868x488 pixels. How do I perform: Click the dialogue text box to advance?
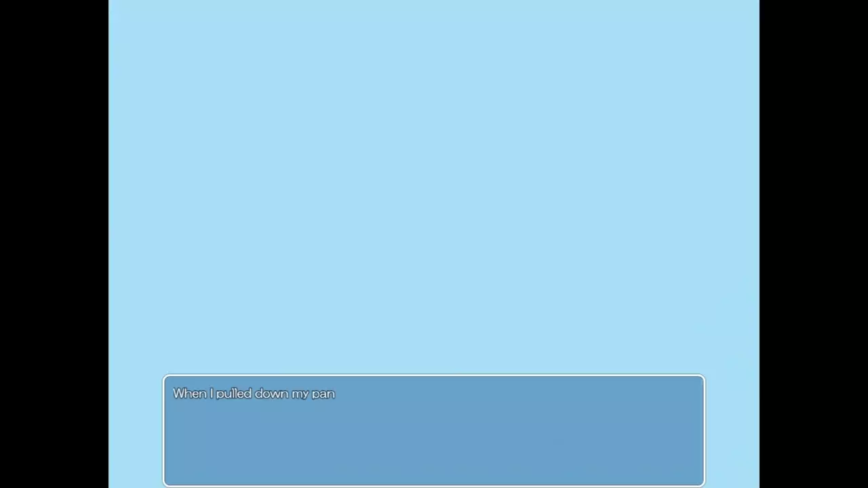(x=434, y=430)
